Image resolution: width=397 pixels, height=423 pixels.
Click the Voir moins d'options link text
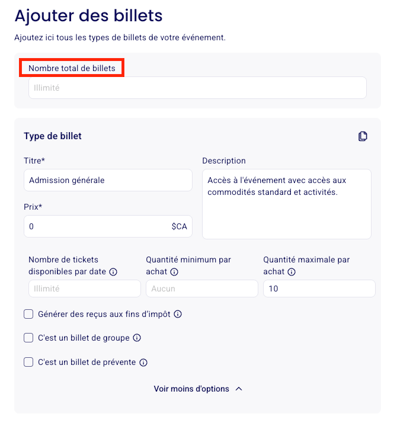pos(191,389)
